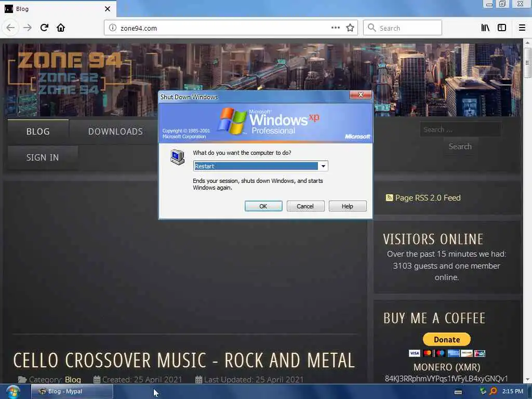Close the Blog tab
The height and width of the screenshot is (399, 532).
[107, 9]
